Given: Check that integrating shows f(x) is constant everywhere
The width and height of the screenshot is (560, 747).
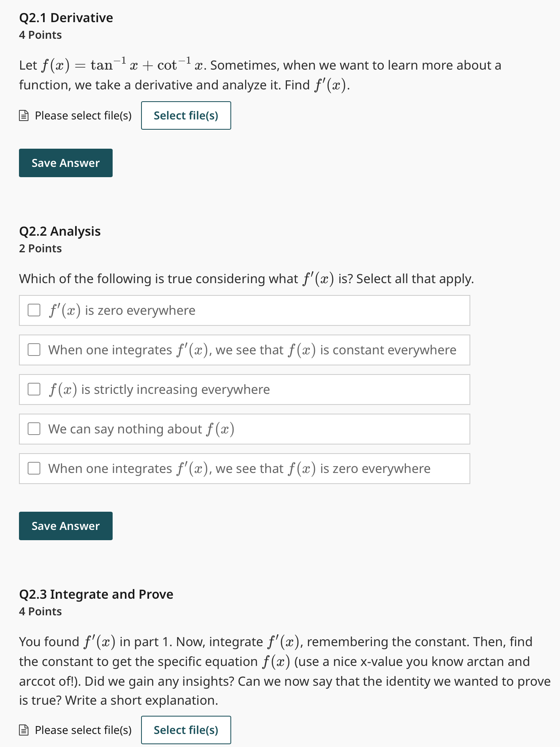Looking at the screenshot, I should tap(34, 350).
